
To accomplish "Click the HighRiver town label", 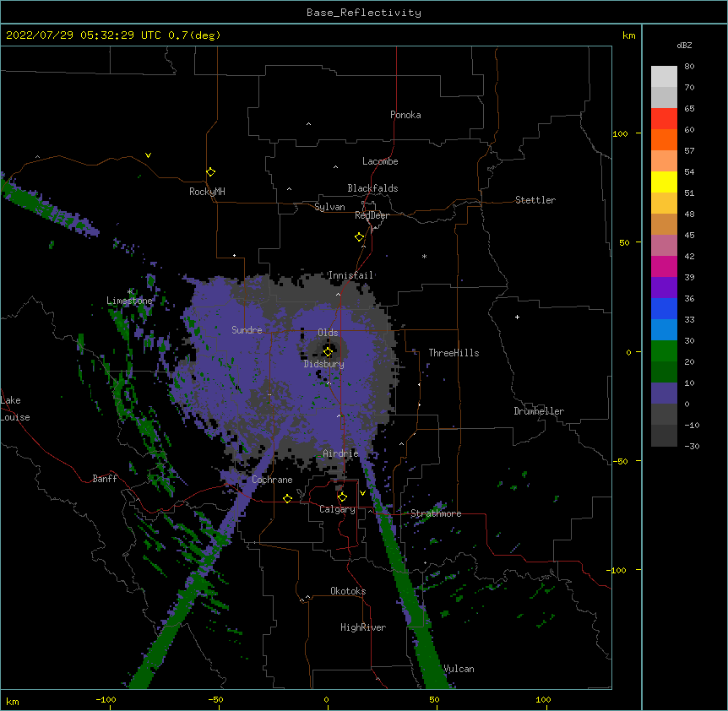I will [363, 627].
